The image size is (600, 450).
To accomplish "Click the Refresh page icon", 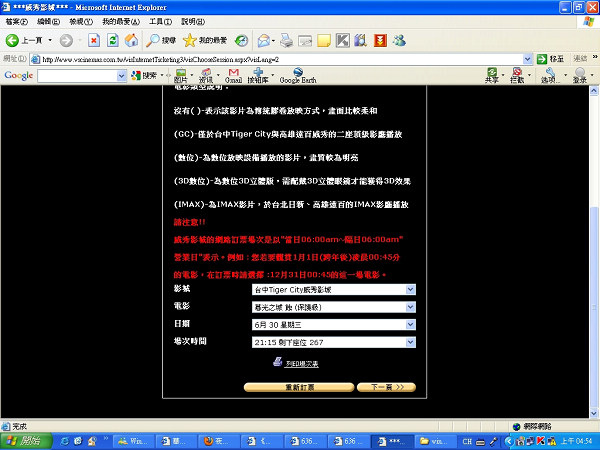I will [112, 40].
